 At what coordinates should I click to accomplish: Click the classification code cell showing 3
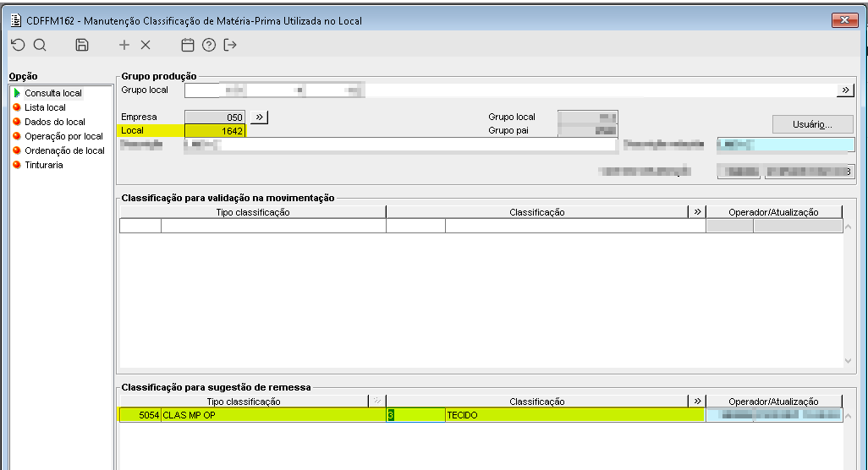tap(415, 415)
